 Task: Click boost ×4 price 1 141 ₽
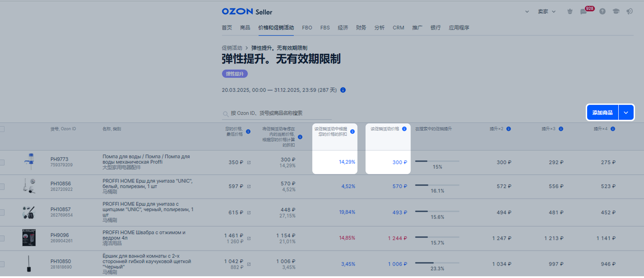(606, 238)
